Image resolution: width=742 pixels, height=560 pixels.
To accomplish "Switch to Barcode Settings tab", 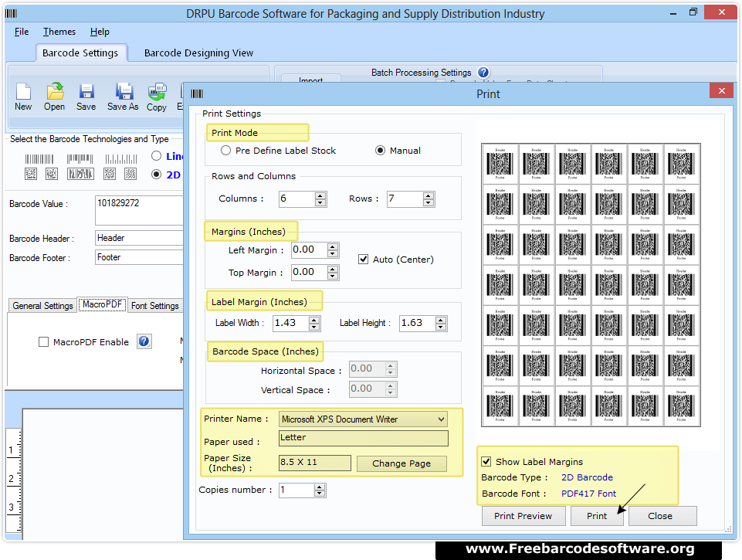I will 80,53.
